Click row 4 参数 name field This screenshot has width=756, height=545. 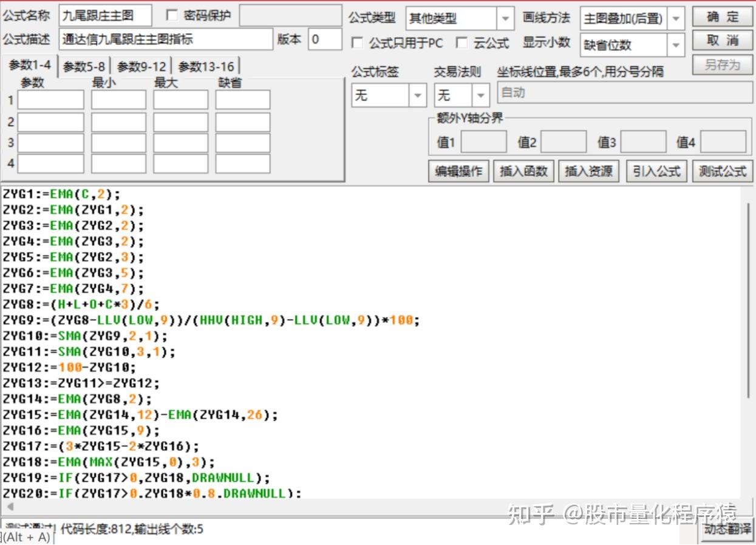[51, 163]
